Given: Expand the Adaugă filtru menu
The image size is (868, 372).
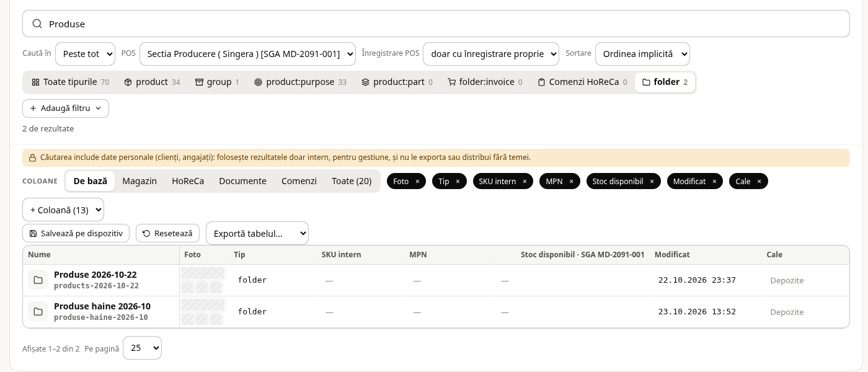Looking at the screenshot, I should (66, 108).
